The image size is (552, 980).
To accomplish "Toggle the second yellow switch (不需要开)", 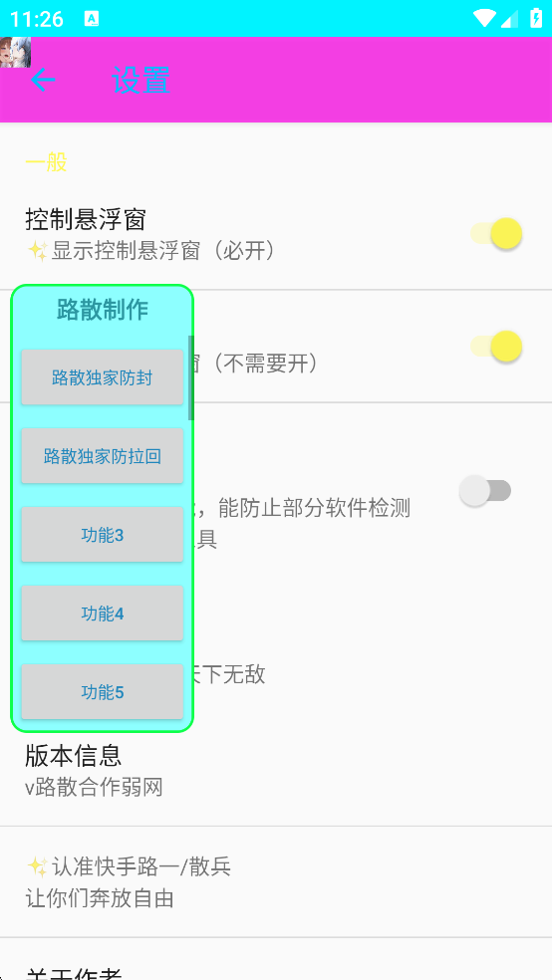I will click(x=496, y=347).
